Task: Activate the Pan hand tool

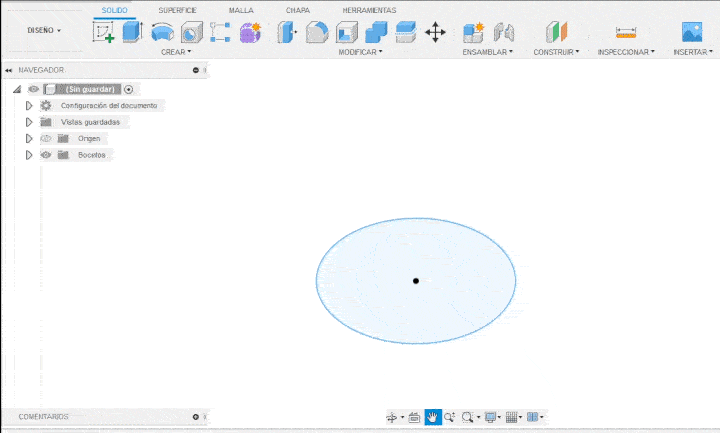Action: click(x=432, y=417)
